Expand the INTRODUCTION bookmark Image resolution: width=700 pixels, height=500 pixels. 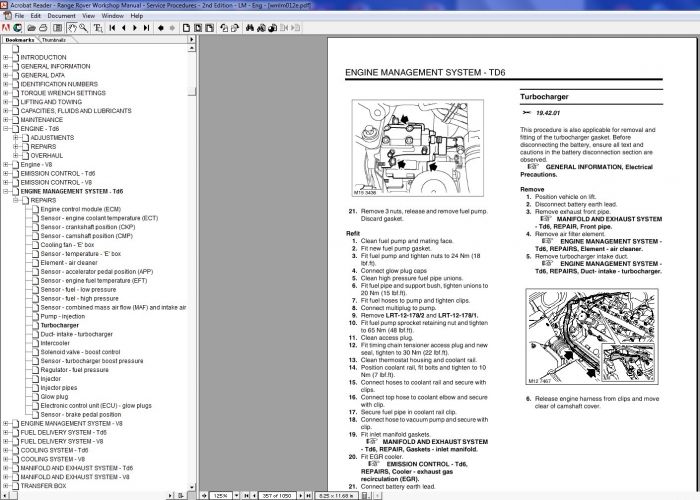tap(6, 57)
